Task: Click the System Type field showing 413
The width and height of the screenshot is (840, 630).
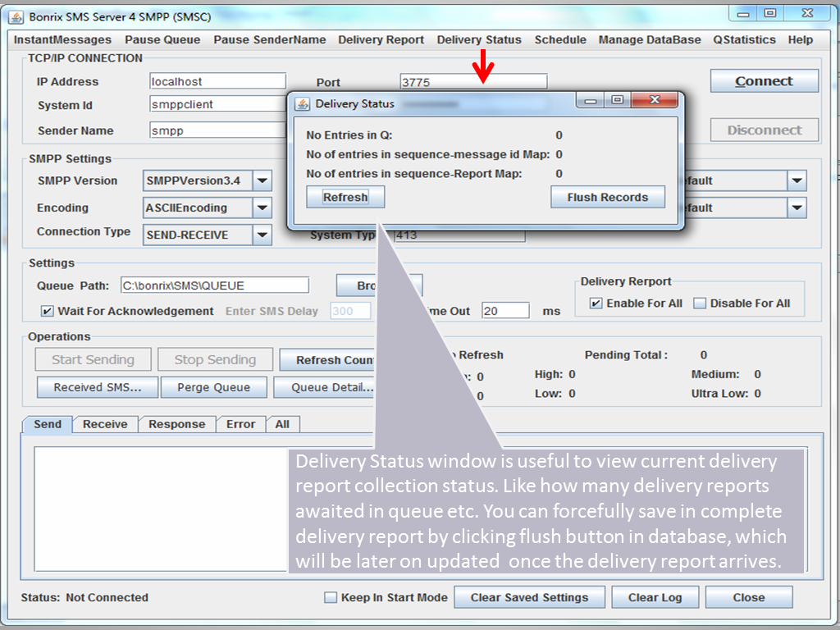Action: pos(459,235)
